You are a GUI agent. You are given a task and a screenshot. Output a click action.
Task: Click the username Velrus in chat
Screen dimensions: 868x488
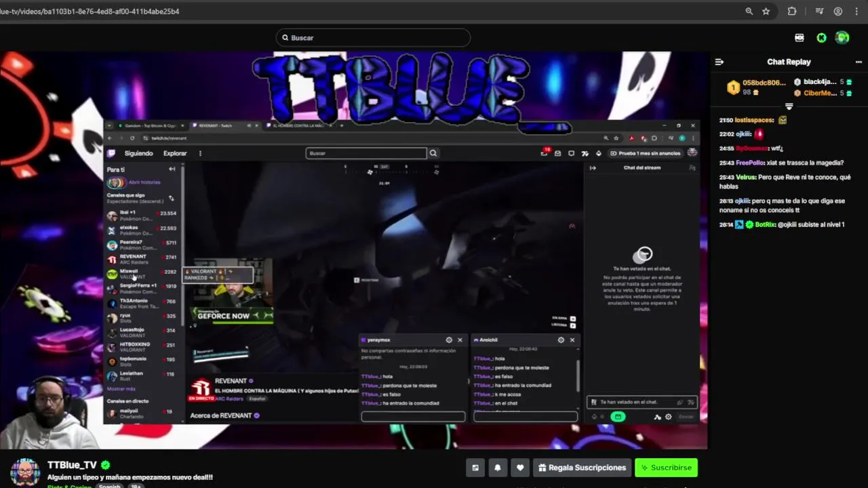tap(746, 177)
